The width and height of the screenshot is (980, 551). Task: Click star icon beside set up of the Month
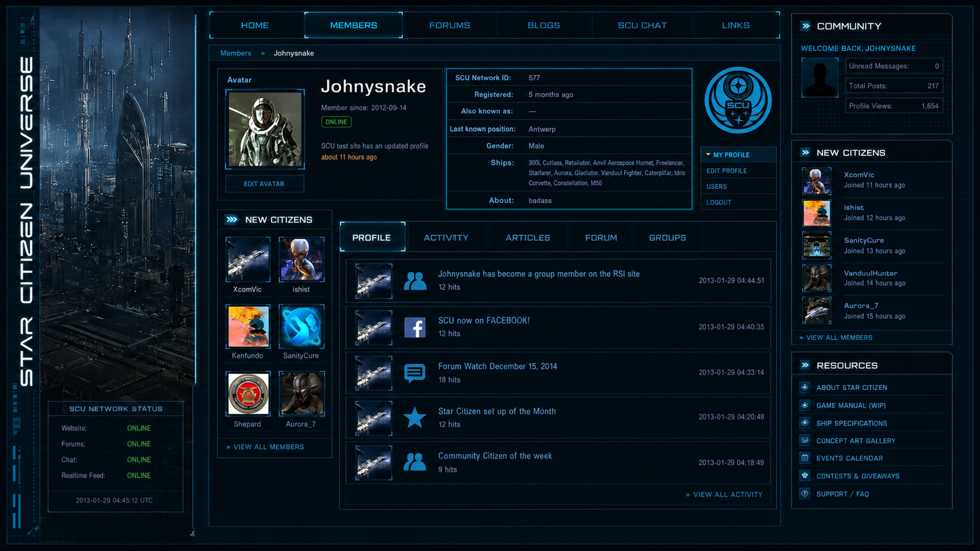415,418
